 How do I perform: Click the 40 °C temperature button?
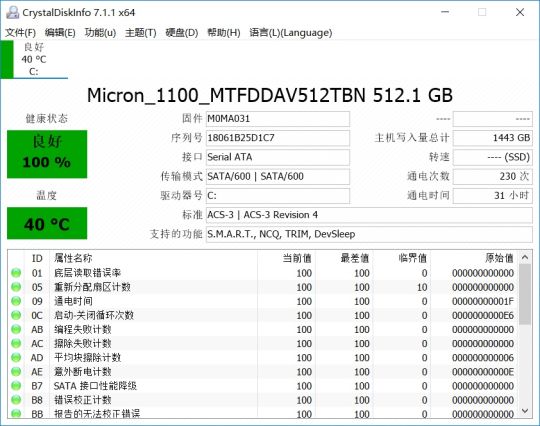click(47, 224)
